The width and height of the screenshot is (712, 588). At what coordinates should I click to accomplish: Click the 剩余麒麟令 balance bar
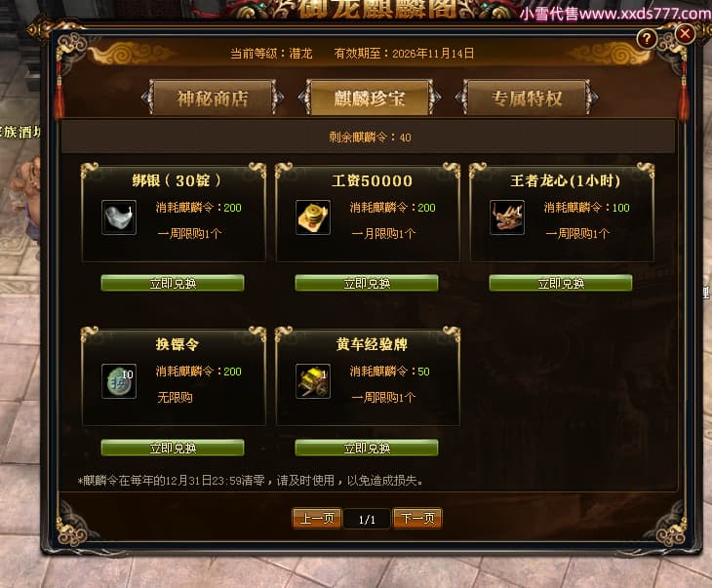click(x=369, y=137)
